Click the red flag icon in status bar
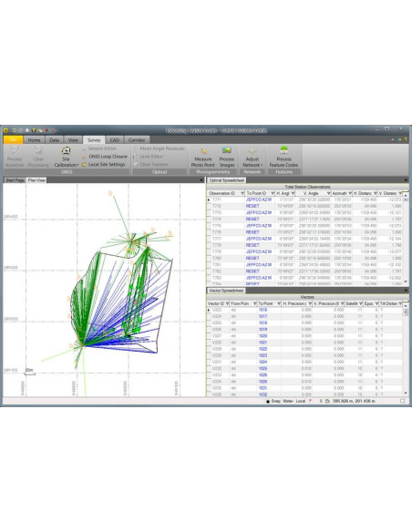Screen dimensions: 412x532 pyautogui.click(x=310, y=401)
